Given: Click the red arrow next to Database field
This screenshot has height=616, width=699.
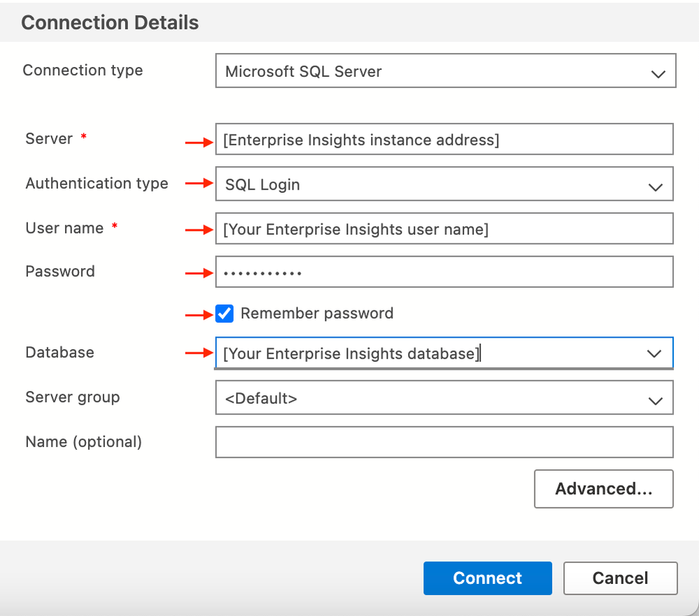Looking at the screenshot, I should pyautogui.click(x=199, y=354).
